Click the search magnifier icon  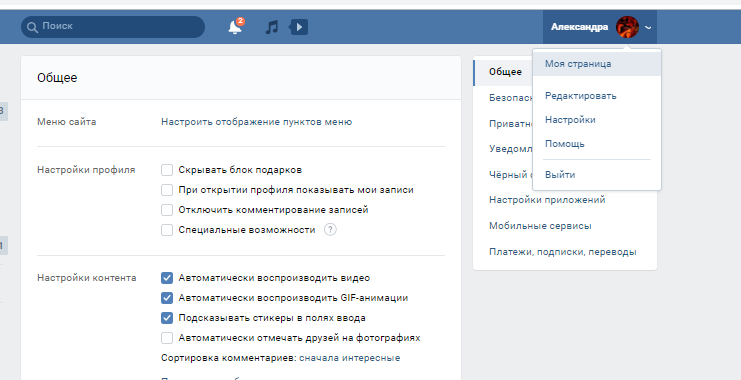click(x=32, y=27)
